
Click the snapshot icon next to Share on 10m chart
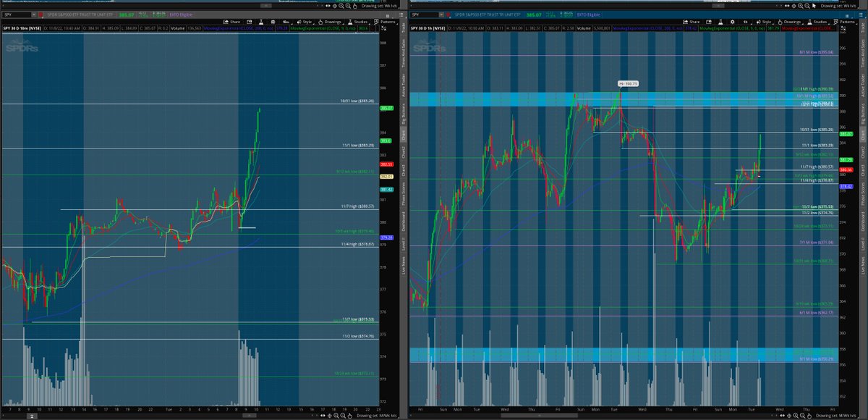250,22
